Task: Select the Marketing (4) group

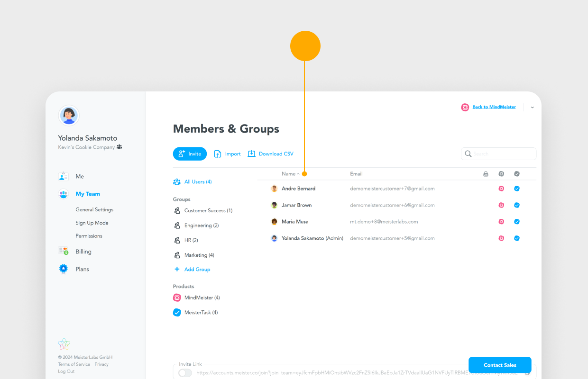Action: click(x=199, y=255)
